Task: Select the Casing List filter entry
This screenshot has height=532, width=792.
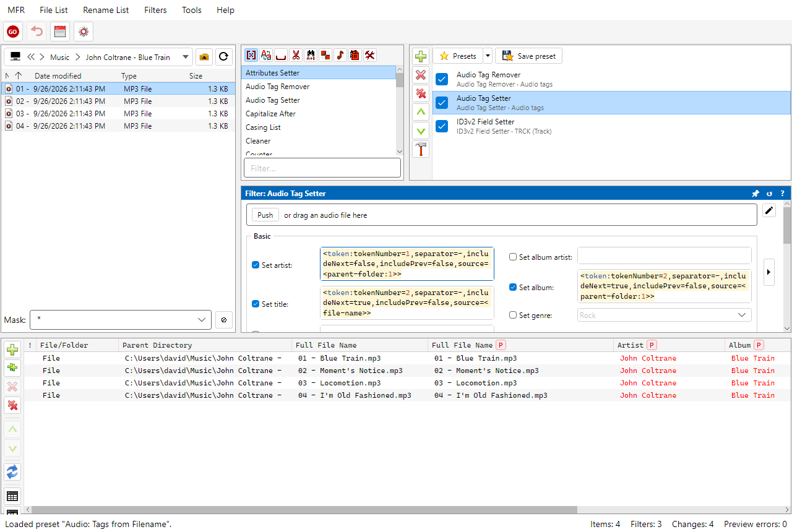Action: 319,127
